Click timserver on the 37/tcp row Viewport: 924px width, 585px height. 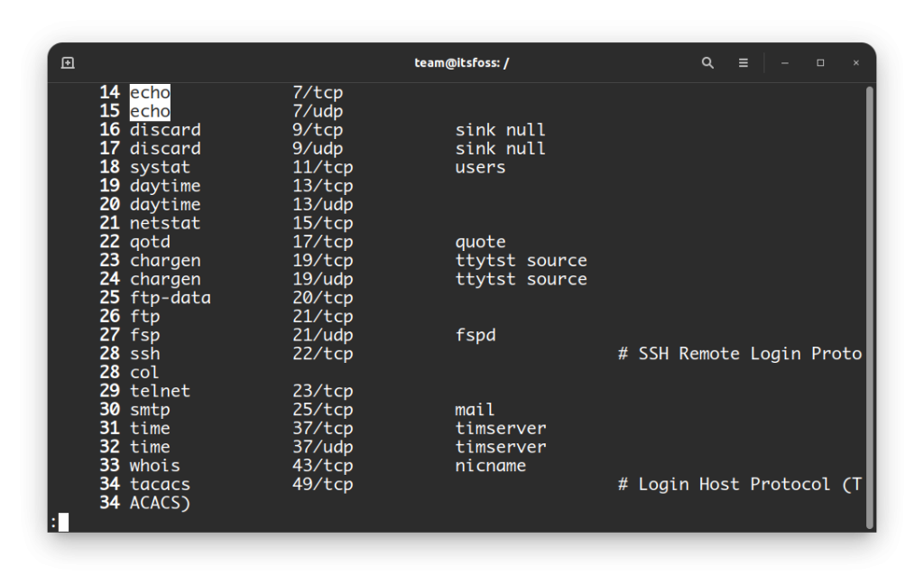(x=500, y=429)
